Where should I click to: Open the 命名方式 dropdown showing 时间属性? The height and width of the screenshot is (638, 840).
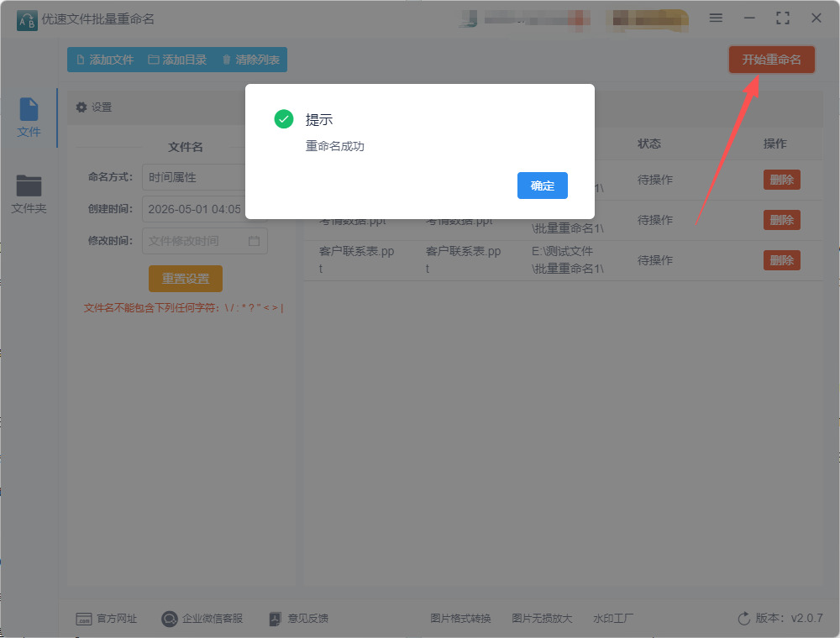click(x=193, y=177)
